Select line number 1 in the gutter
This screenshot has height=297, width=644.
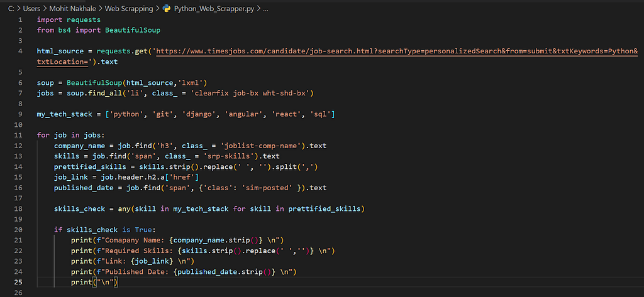(x=21, y=19)
